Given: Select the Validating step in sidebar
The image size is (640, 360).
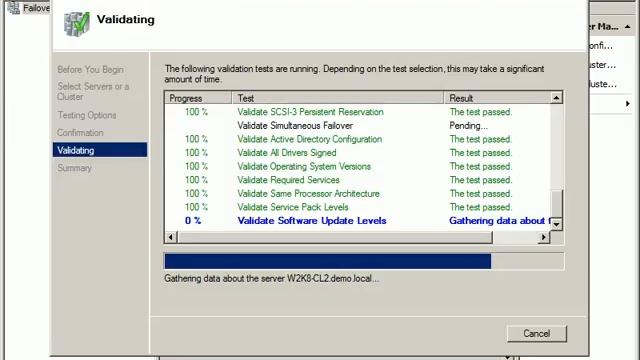Looking at the screenshot, I should 100,150.
